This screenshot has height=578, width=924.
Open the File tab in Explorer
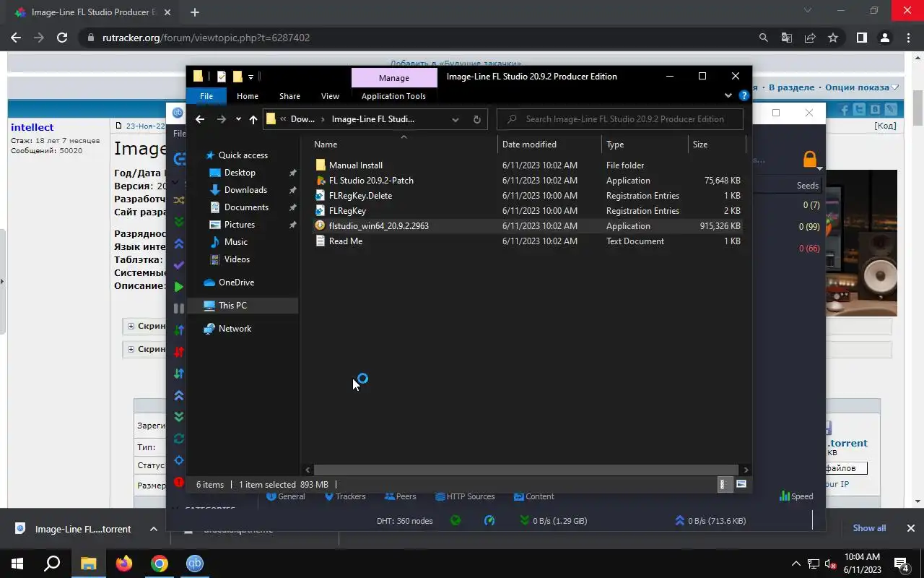pos(206,96)
